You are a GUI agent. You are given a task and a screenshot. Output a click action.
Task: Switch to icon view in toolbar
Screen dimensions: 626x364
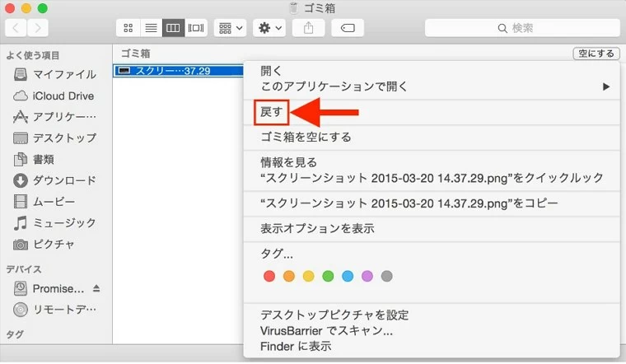[x=128, y=28]
